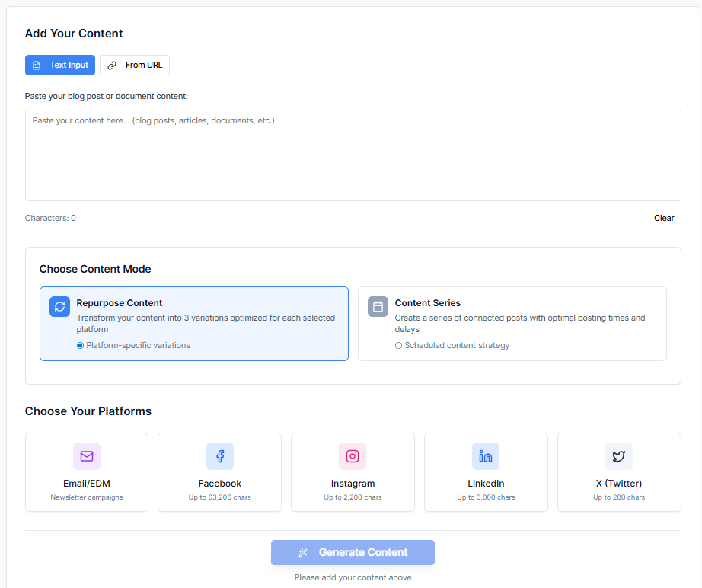Click the Instagram logo icon
The width and height of the screenshot is (702, 588).
coord(353,456)
